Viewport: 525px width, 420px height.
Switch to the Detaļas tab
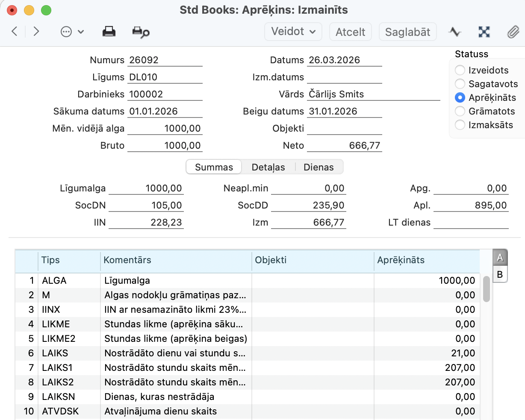click(x=268, y=167)
